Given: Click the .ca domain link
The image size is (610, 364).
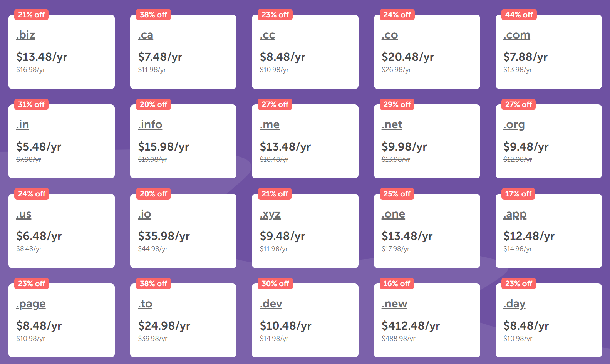Looking at the screenshot, I should point(146,35).
